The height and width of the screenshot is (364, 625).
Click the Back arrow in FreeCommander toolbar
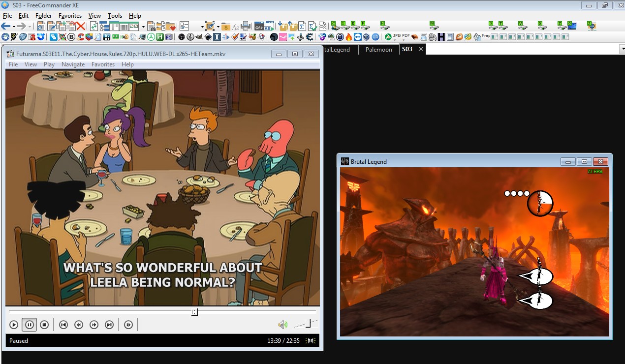[x=5, y=26]
